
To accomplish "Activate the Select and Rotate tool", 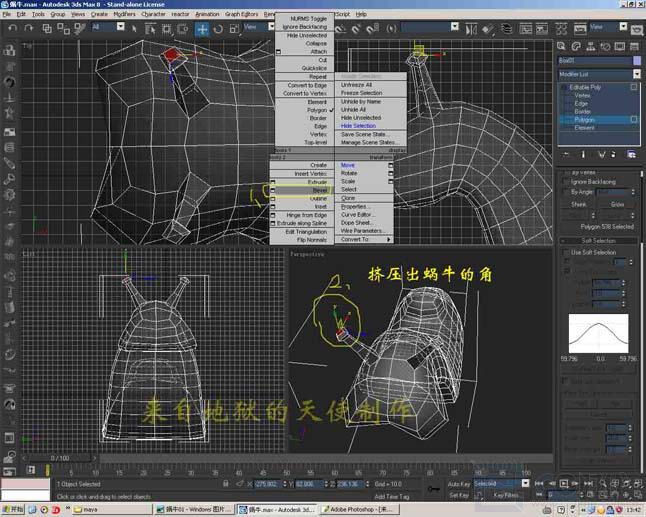I will [x=218, y=28].
